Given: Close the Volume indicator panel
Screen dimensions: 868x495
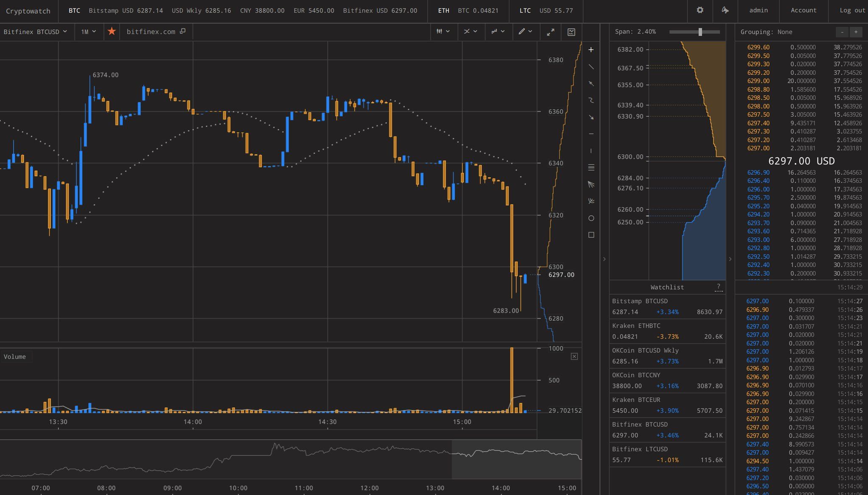Looking at the screenshot, I should (574, 356).
